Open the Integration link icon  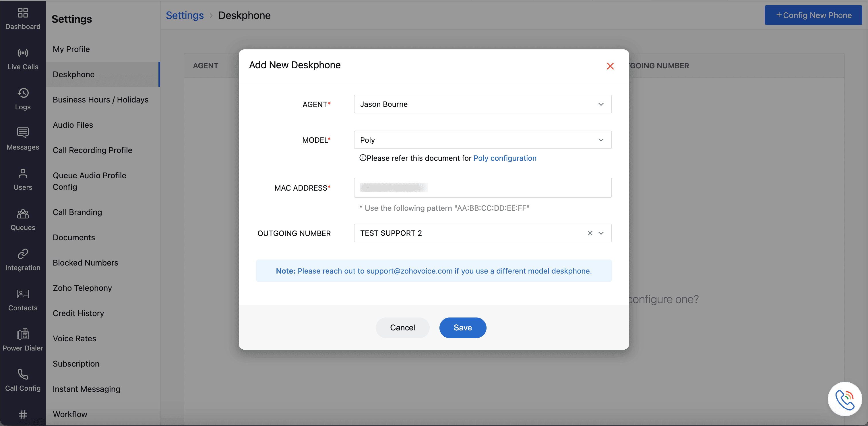tap(23, 254)
